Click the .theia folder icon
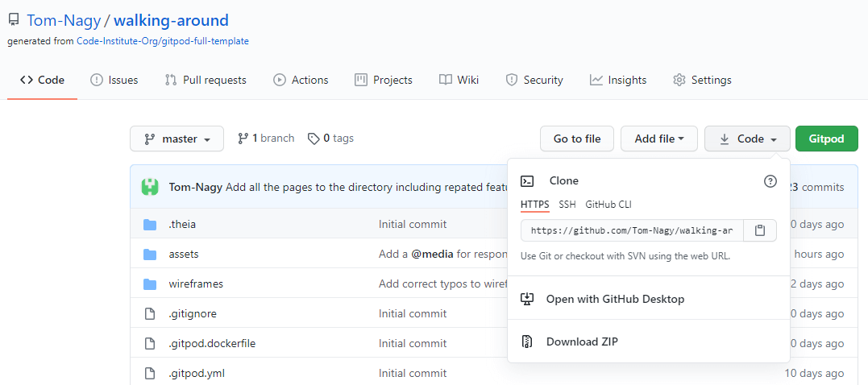 pos(150,225)
